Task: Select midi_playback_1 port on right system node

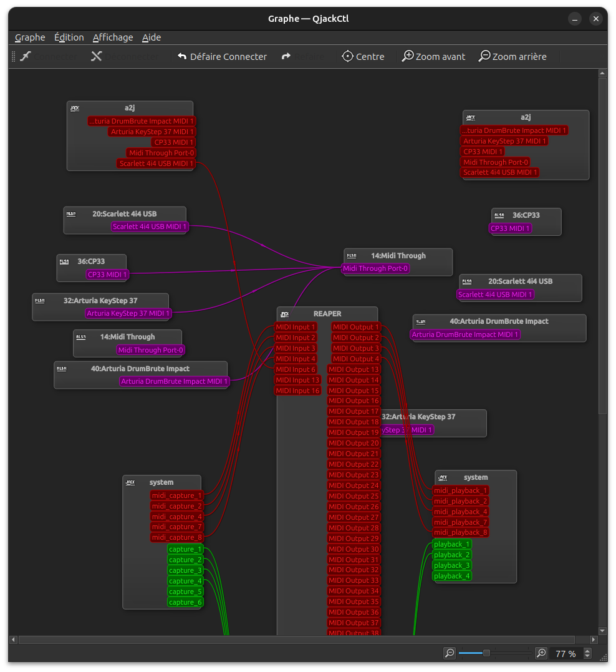Action: pyautogui.click(x=461, y=490)
